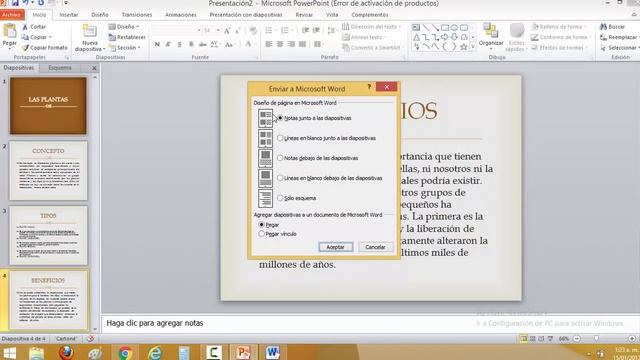The image size is (640, 360).
Task: Click the zoom out minus button
Action: click(x=577, y=339)
